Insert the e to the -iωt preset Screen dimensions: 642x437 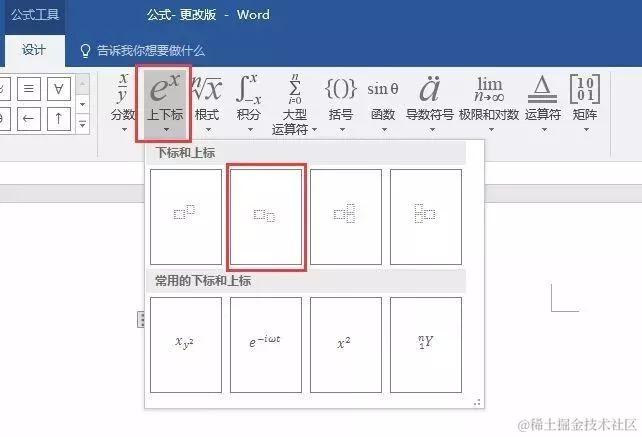[x=266, y=345]
